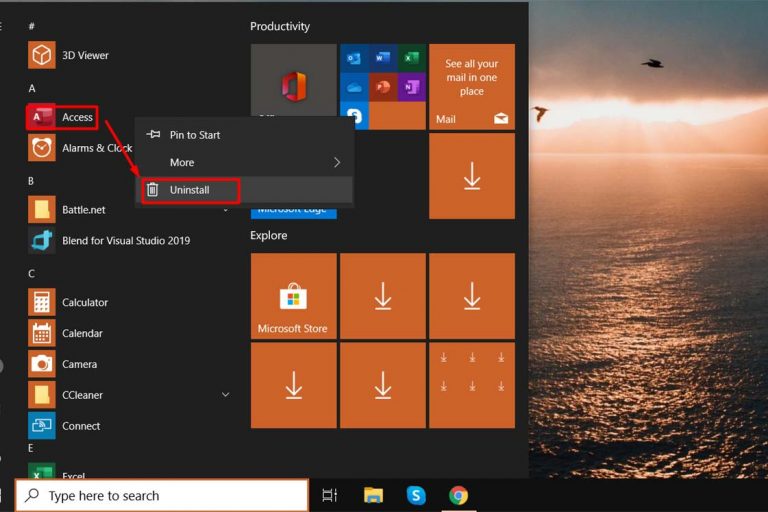The height and width of the screenshot is (512, 768).
Task: Click the Battle.net folder icon
Action: click(x=42, y=209)
